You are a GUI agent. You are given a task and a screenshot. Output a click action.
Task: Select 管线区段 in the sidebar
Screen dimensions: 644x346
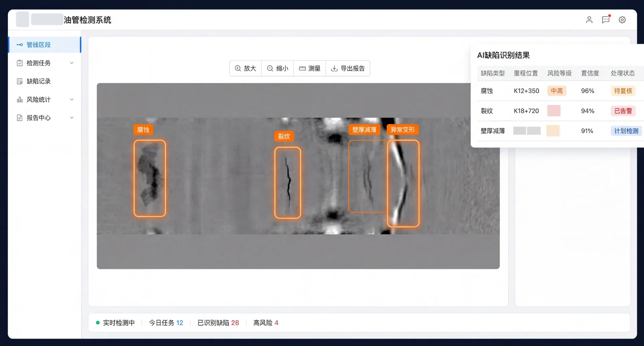coord(44,45)
